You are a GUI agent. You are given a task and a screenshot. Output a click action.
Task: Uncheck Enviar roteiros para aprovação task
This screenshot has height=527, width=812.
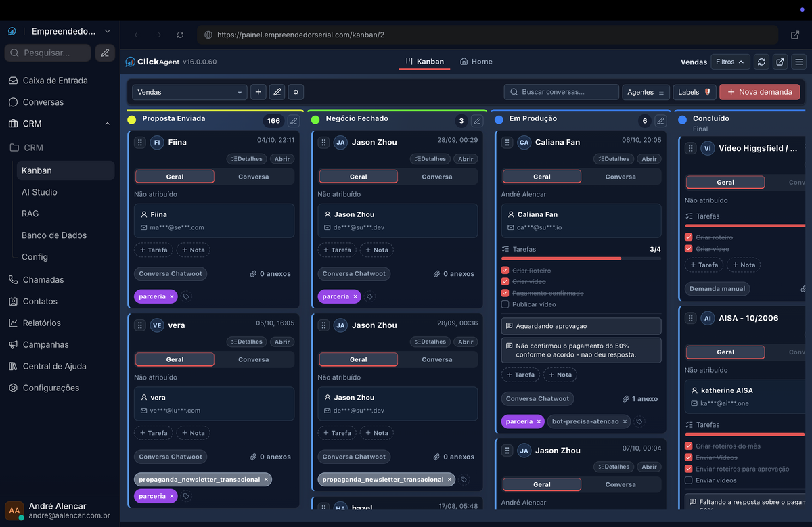(x=688, y=469)
